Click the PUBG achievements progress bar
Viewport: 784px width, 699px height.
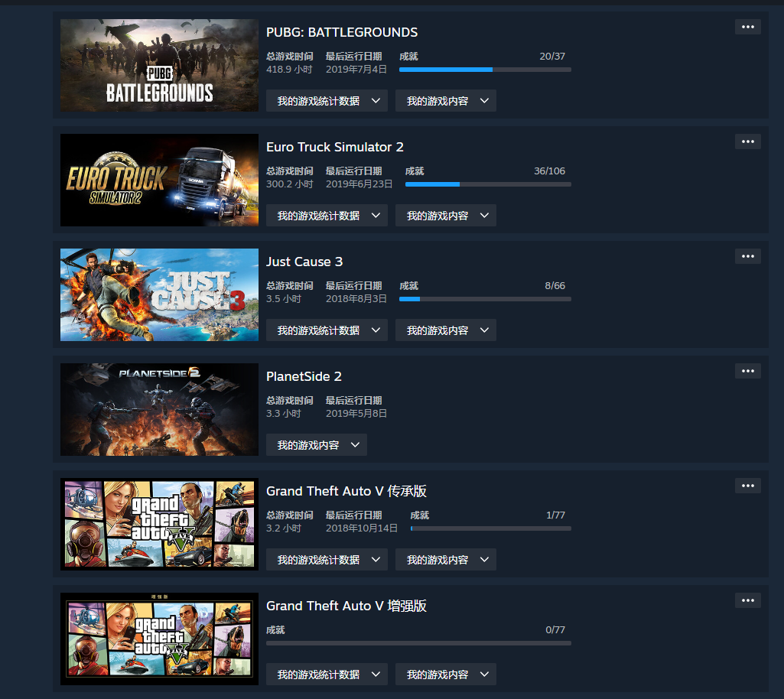[485, 70]
